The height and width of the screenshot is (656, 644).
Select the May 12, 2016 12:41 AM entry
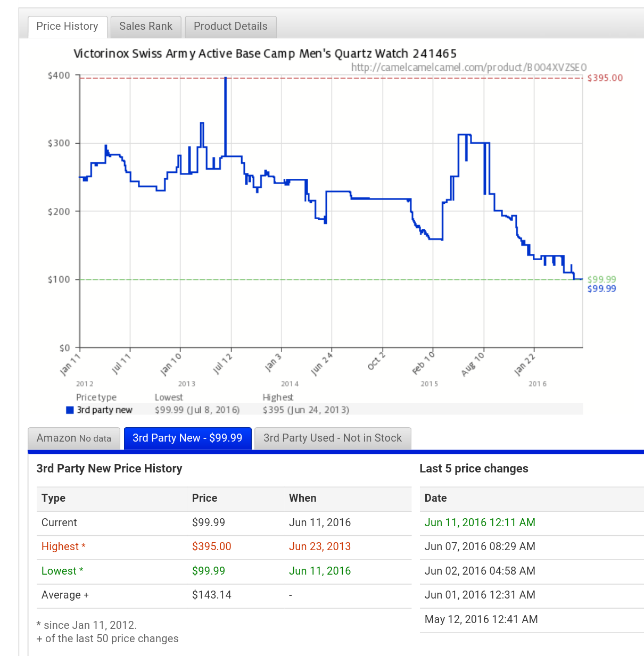[x=481, y=619]
